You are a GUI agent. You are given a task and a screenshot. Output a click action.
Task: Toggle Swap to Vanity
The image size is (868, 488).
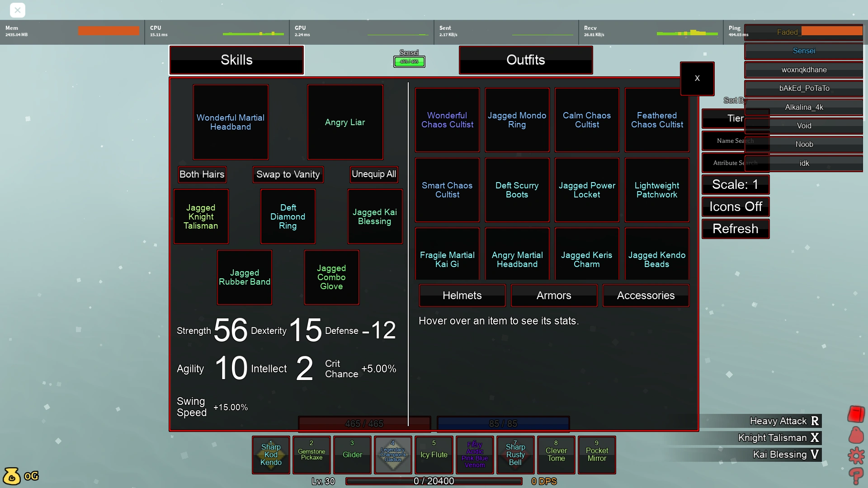288,174
